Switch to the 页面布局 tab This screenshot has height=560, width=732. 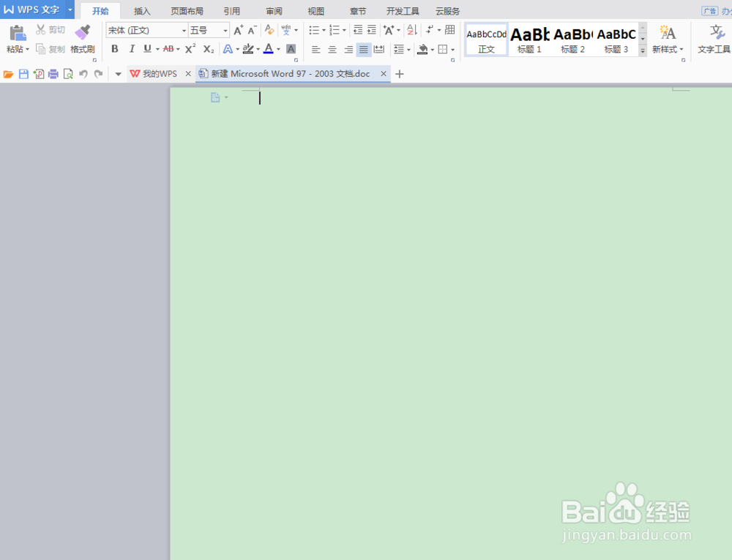tap(187, 11)
